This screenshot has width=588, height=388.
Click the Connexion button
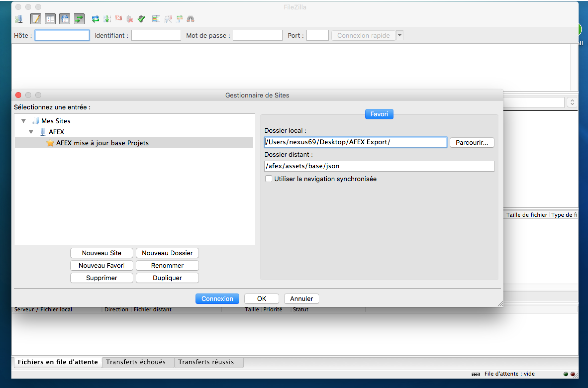click(x=217, y=299)
